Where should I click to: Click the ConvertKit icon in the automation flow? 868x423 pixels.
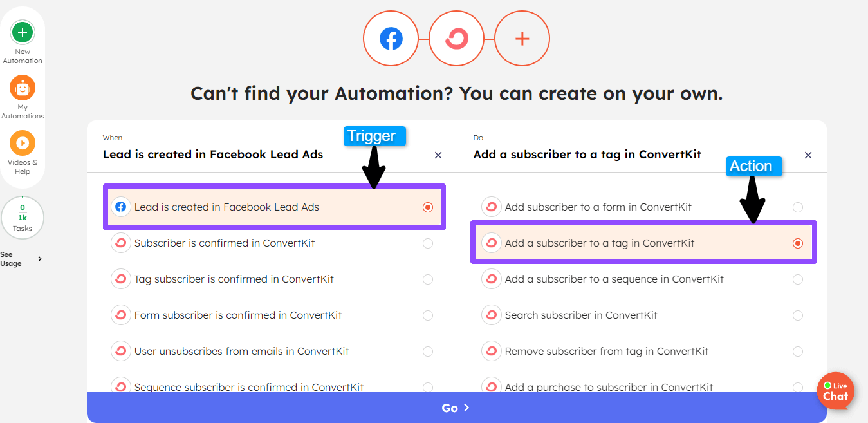[456, 38]
